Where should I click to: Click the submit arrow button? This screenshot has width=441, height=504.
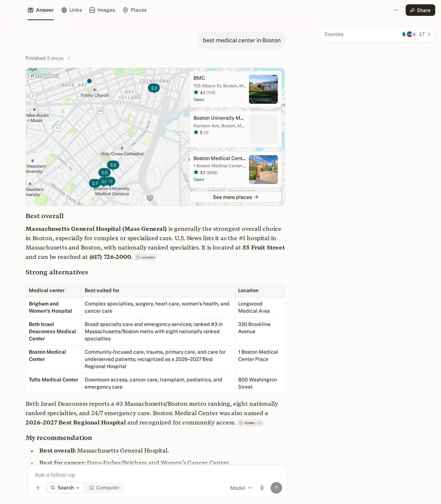(276, 488)
